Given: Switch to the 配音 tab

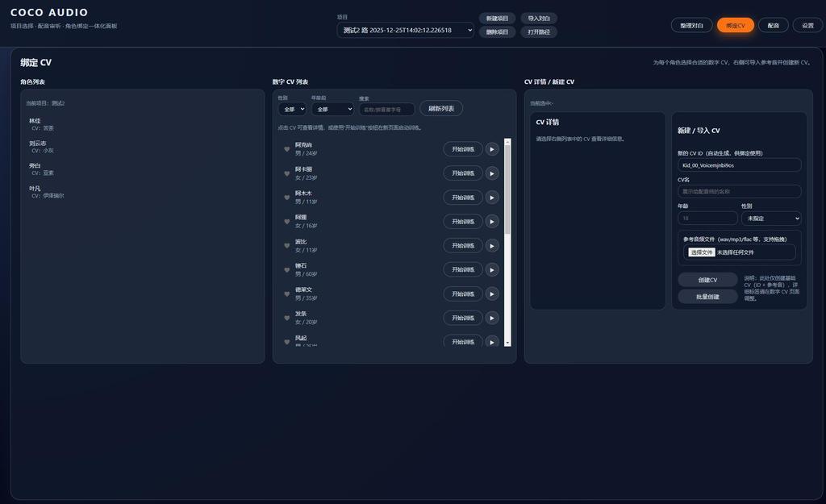Looking at the screenshot, I should pos(774,25).
